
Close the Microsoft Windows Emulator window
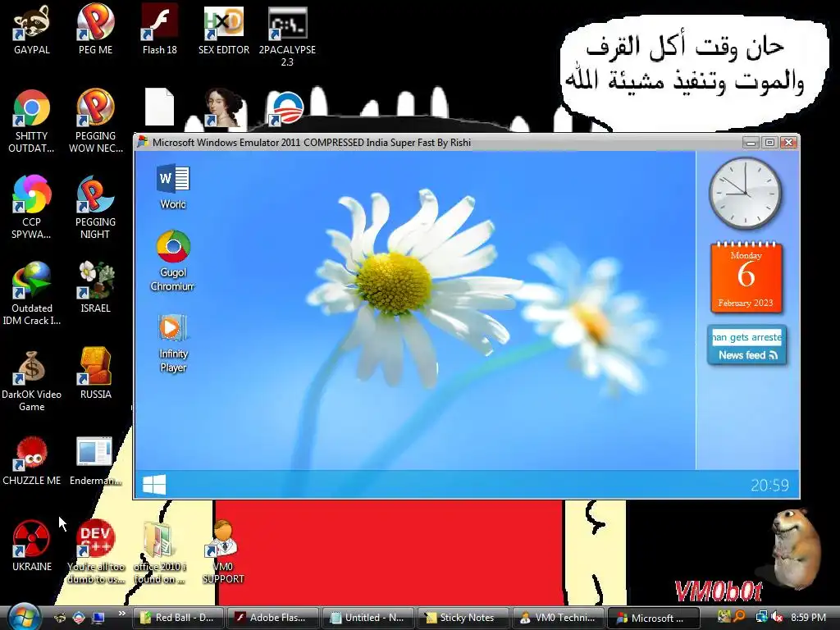(x=788, y=143)
